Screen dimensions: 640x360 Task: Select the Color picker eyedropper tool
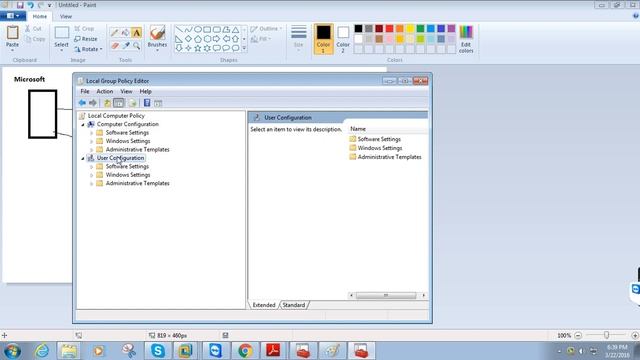pyautogui.click(x=126, y=46)
